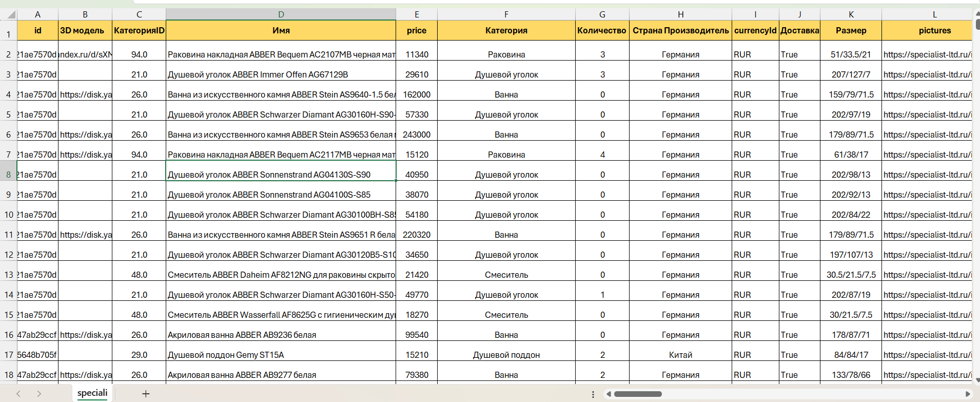Screen dimensions: 980x402
Task: Click the horizontal scrollbar left arrow
Action: 609,394
